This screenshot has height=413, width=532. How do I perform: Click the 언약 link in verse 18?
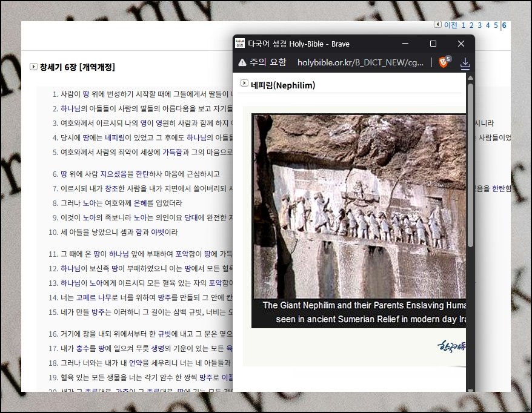coord(135,363)
